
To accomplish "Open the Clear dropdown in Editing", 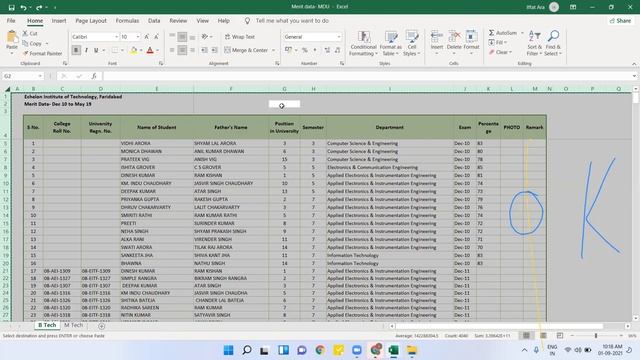I will coord(500,52).
